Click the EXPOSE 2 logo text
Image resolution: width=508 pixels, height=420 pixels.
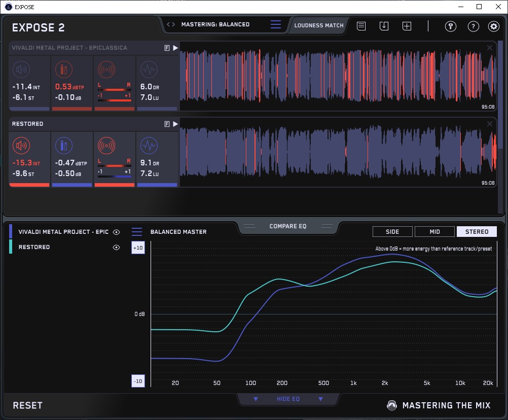click(38, 27)
